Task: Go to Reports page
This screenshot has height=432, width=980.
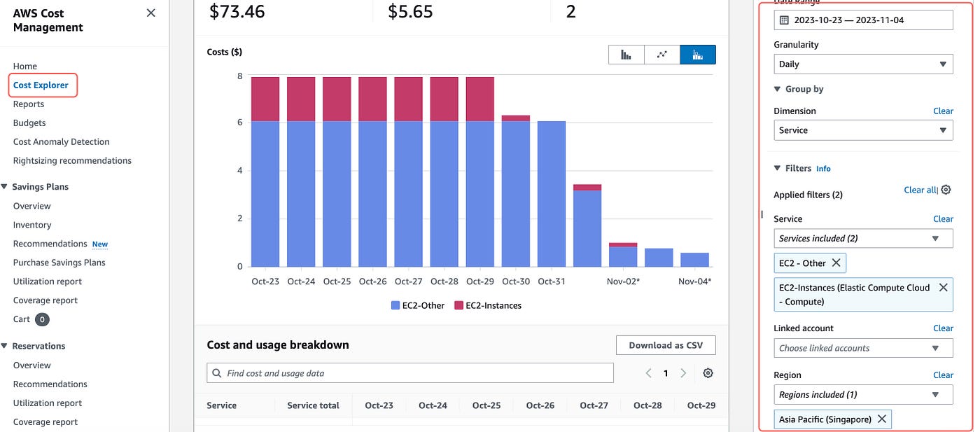Action: pyautogui.click(x=29, y=104)
